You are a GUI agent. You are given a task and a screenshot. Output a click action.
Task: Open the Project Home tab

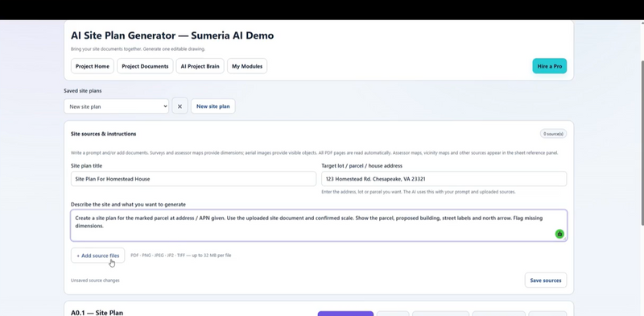point(93,66)
